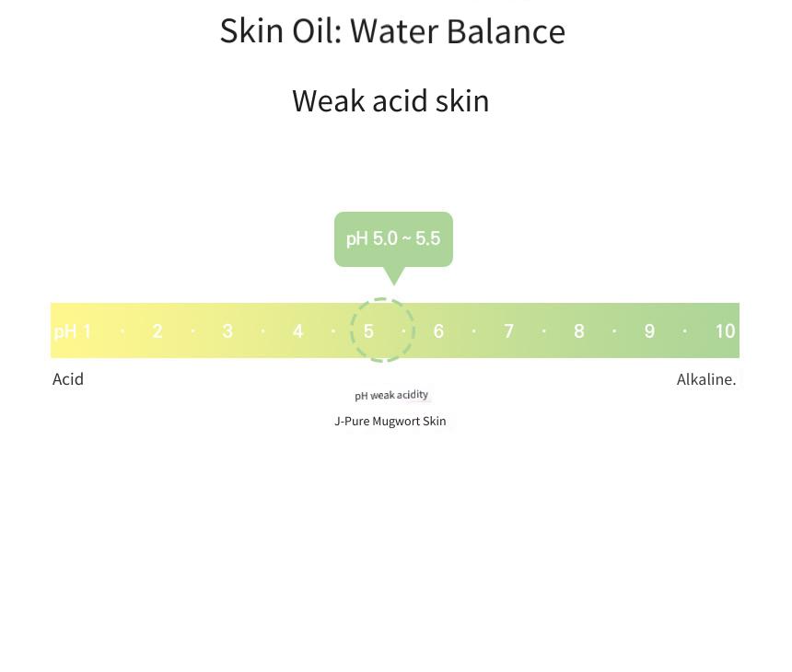Select number 6 on the pH scale
Image resolution: width=792 pixels, height=672 pixels.
[x=438, y=331]
